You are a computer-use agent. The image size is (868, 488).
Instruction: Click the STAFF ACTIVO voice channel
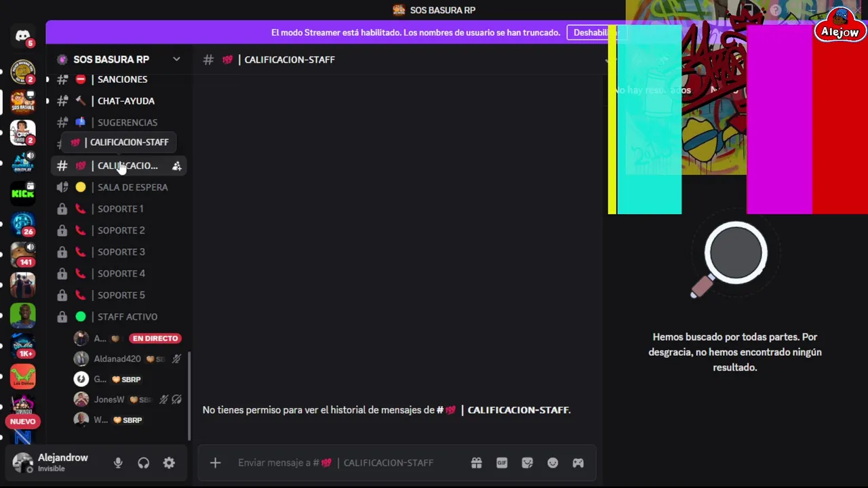point(119,317)
